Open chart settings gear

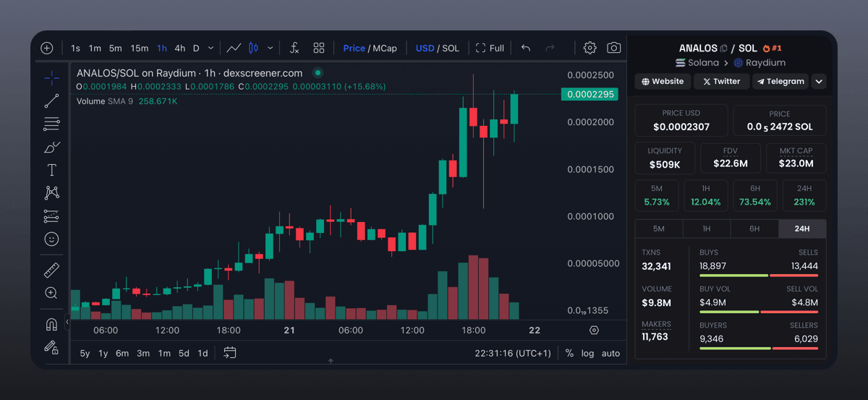pyautogui.click(x=590, y=48)
